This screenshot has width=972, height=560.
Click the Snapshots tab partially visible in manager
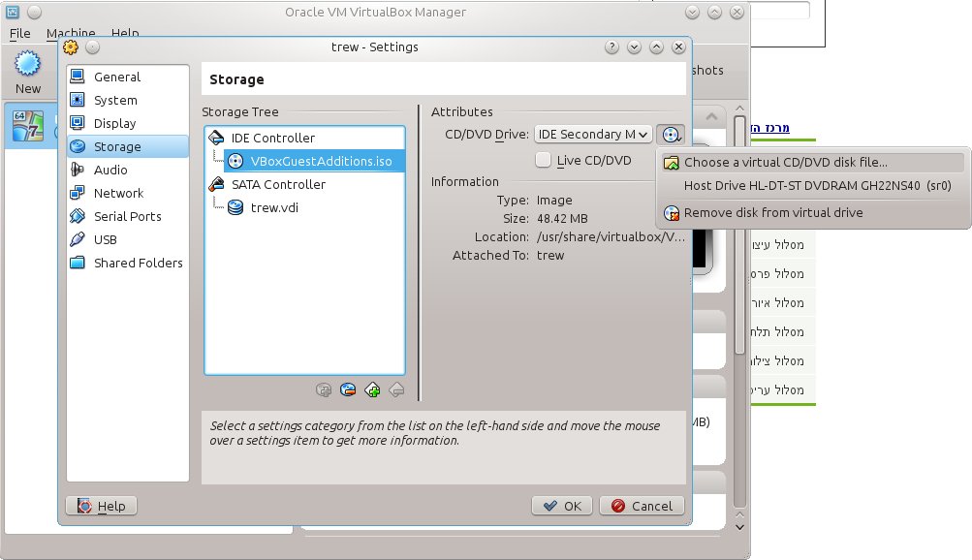click(x=708, y=70)
